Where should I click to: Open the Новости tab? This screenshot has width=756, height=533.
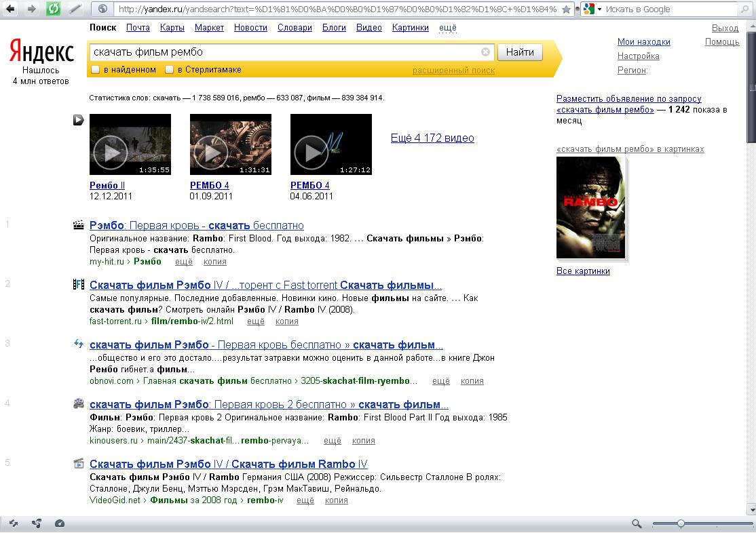point(250,28)
